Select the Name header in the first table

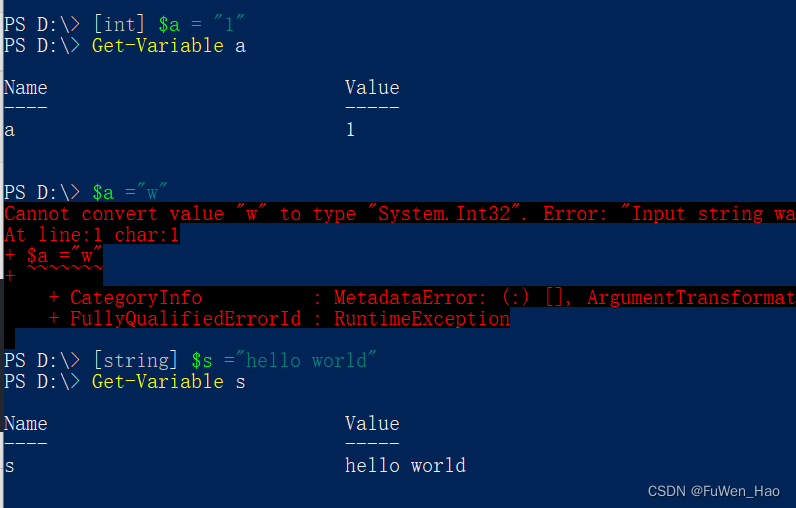(25, 88)
